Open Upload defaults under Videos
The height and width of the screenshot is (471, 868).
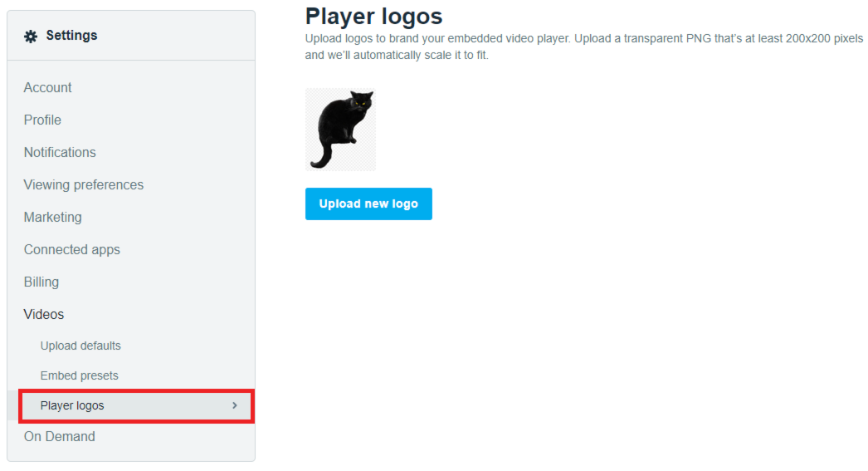click(x=80, y=346)
